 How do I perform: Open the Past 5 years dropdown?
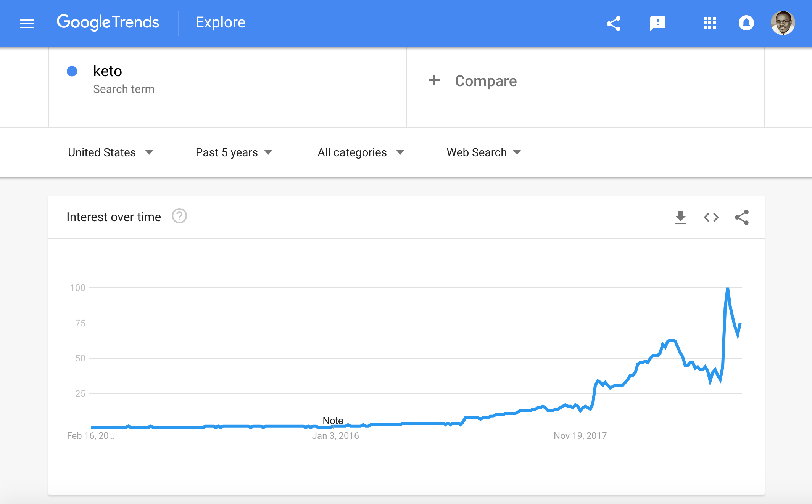point(234,152)
